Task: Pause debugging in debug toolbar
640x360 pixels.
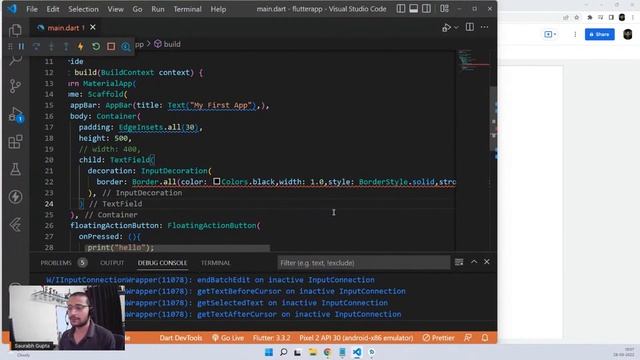Action: tap(21, 47)
